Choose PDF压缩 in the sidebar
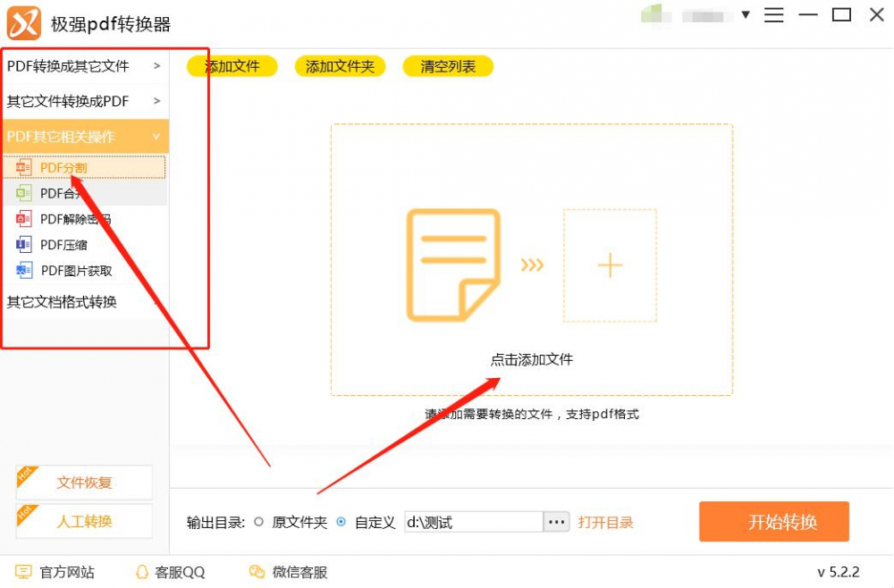 pos(85,245)
